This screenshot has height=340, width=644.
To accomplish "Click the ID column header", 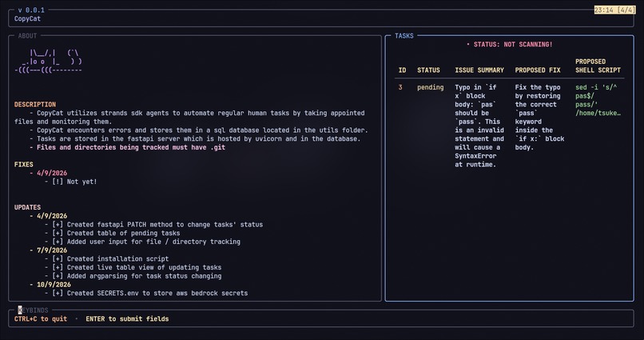I will coord(402,70).
